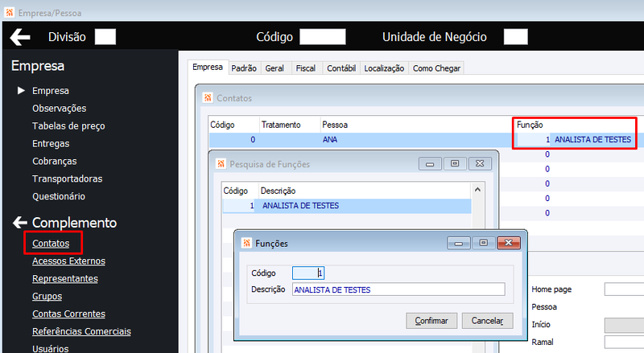Maximize the Pesquisa de Funções window
The height and width of the screenshot is (353, 644).
[455, 164]
